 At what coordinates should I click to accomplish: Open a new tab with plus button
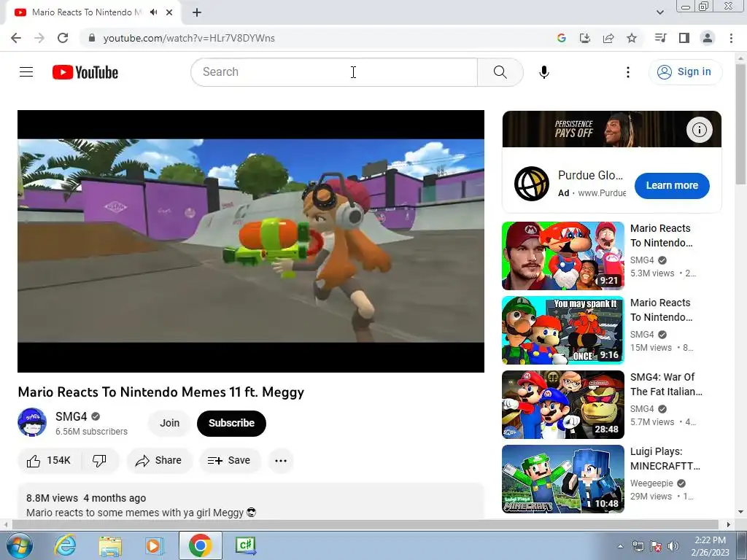197,13
